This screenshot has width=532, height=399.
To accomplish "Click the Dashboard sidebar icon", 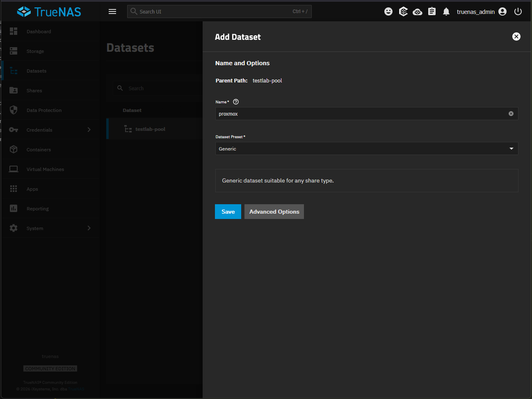I will pos(14,31).
